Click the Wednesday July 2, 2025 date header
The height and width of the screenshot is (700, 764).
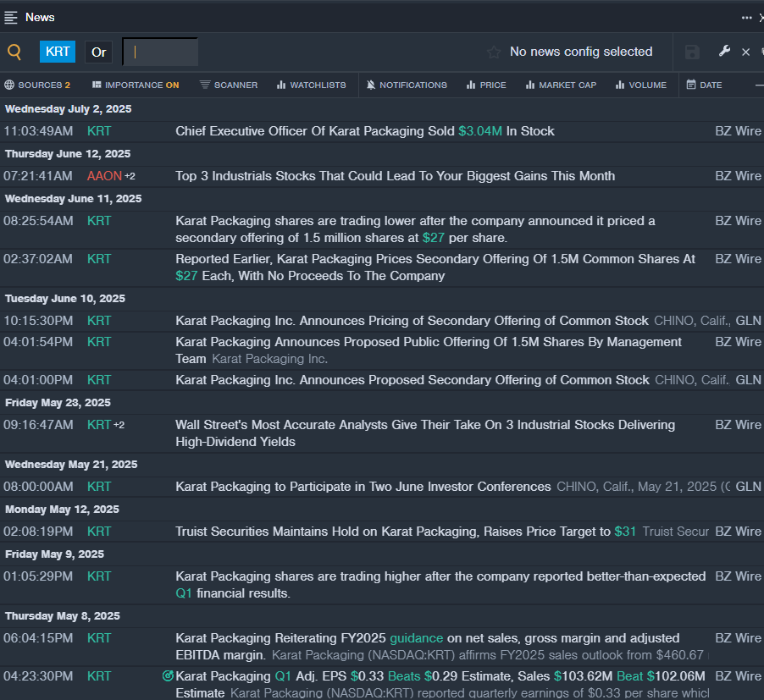click(69, 109)
